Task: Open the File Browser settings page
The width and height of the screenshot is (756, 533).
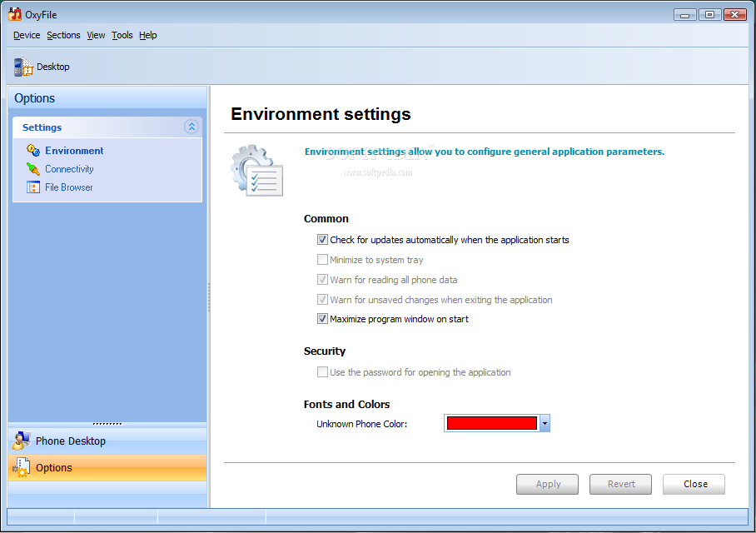Action: coord(69,187)
